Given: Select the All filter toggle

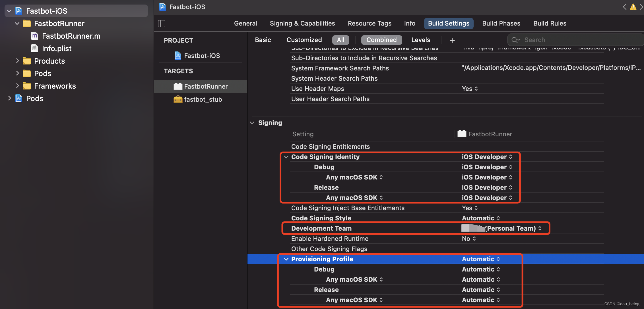Looking at the screenshot, I should (341, 40).
